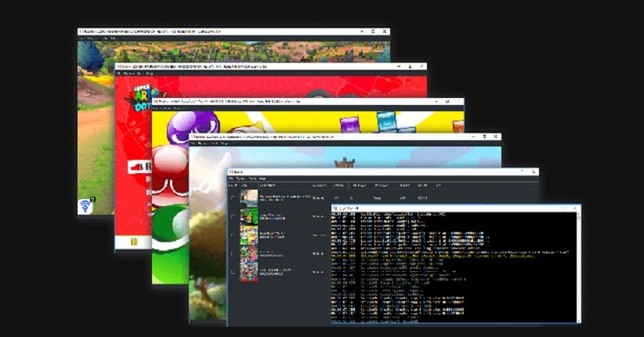Select the Puyo Puyo Tetris cover thumbnail
The height and width of the screenshot is (337, 644).
click(249, 234)
